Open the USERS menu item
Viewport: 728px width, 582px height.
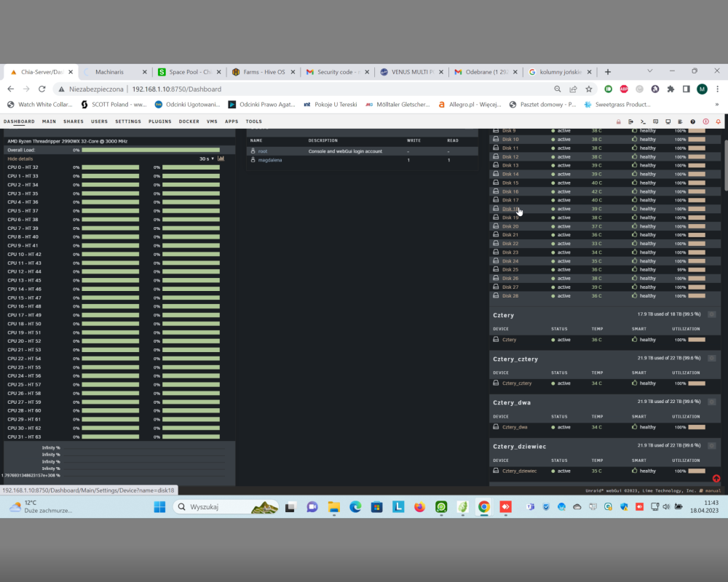(x=99, y=121)
